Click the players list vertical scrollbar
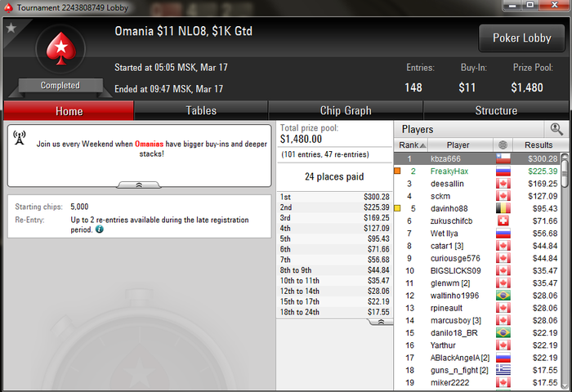This screenshot has width=572, height=392. coord(565,269)
